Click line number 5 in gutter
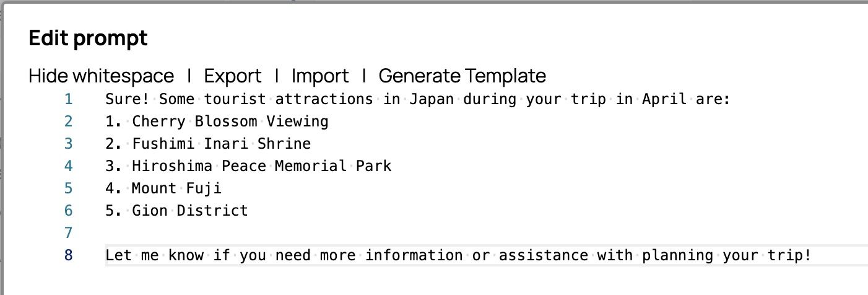The image size is (868, 295). coord(68,188)
